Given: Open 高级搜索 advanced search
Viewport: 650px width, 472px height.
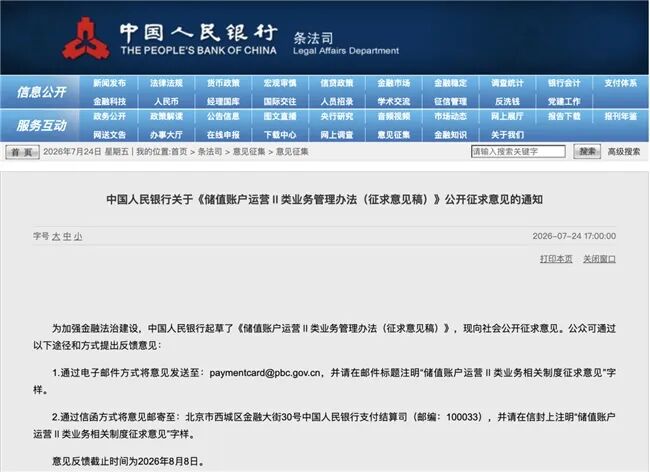Looking at the screenshot, I should coord(624,152).
